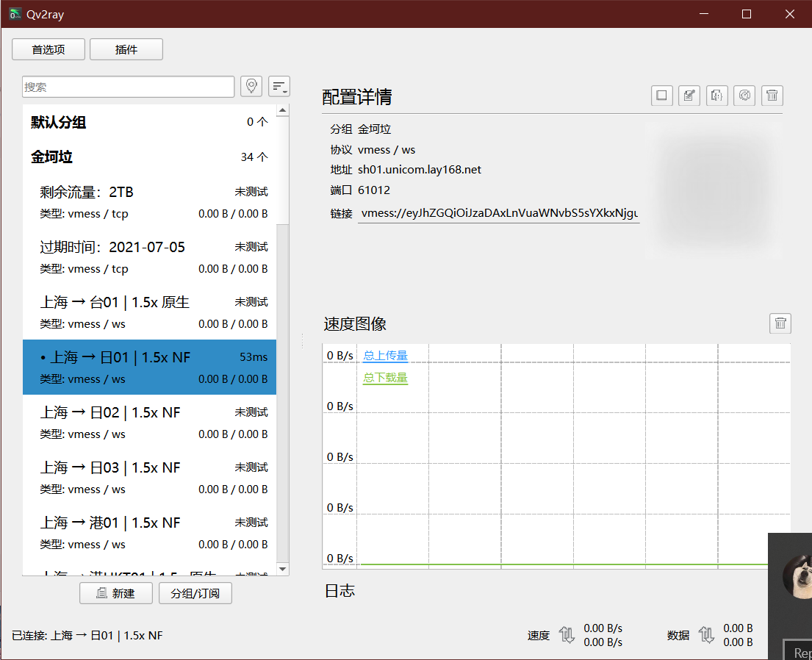Click the delete configuration trash icon

pyautogui.click(x=772, y=96)
